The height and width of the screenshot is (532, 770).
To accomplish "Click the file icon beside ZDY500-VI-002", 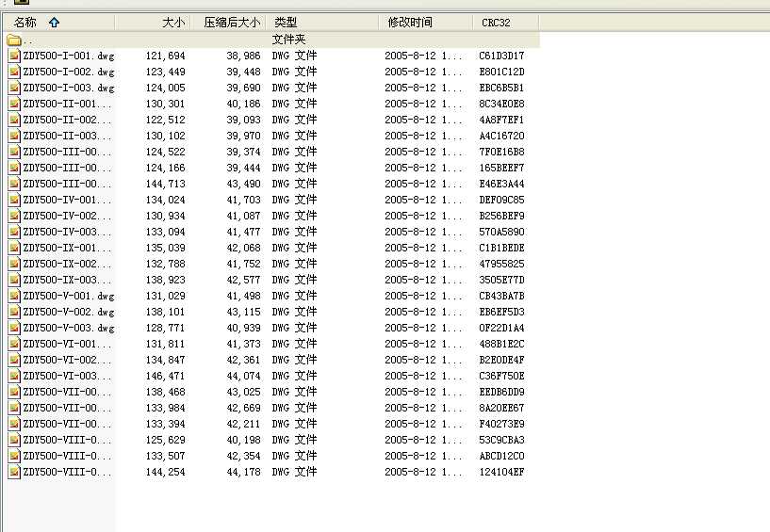I will [14, 361].
